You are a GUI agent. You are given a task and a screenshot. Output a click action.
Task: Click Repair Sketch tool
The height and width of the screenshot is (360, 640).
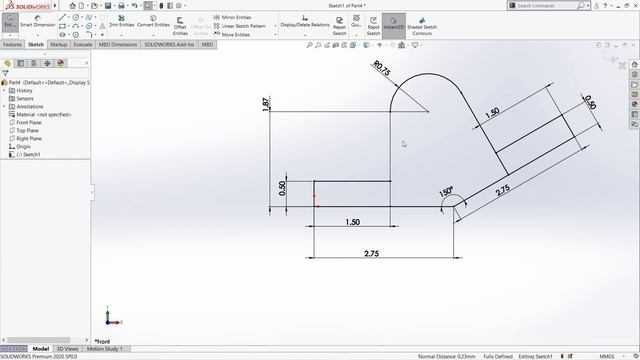[339, 26]
